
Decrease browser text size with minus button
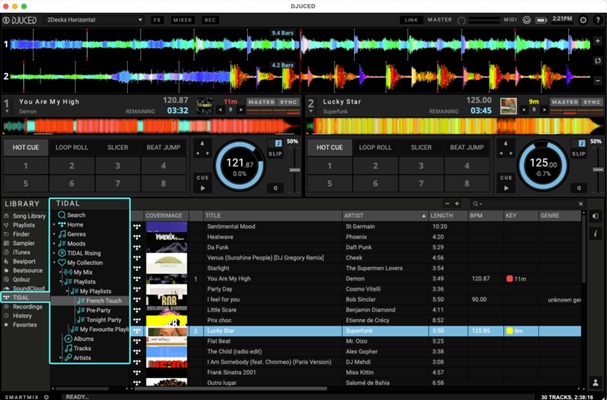[x=448, y=204]
